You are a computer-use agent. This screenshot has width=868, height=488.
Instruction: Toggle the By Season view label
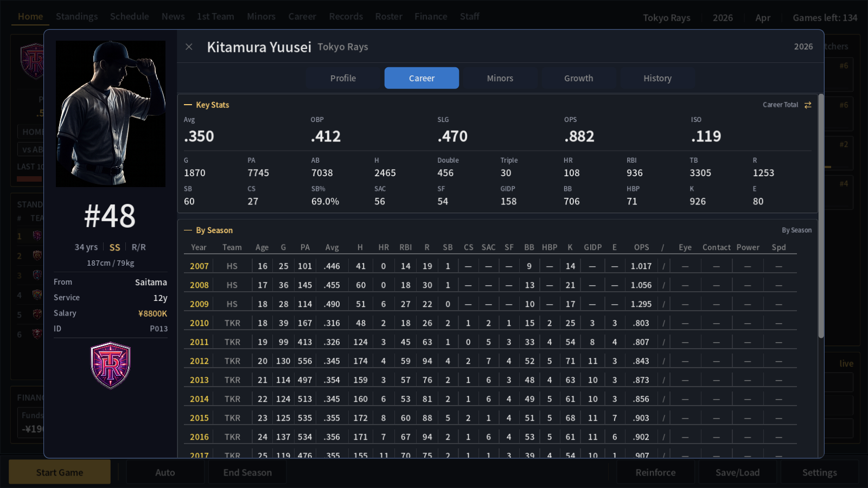[796, 230]
